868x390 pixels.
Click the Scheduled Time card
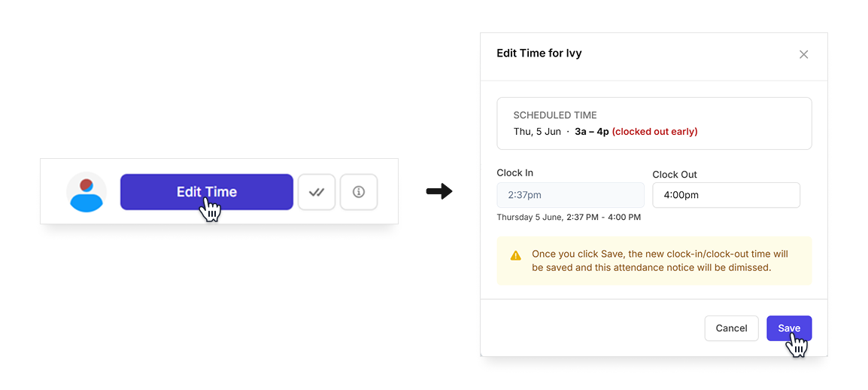654,123
